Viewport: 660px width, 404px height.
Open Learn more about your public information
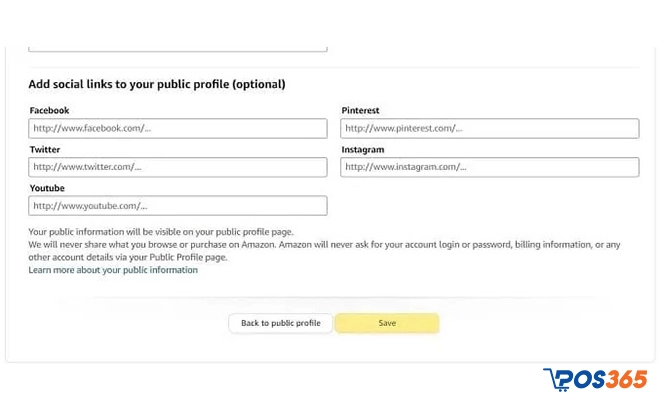[x=113, y=270]
